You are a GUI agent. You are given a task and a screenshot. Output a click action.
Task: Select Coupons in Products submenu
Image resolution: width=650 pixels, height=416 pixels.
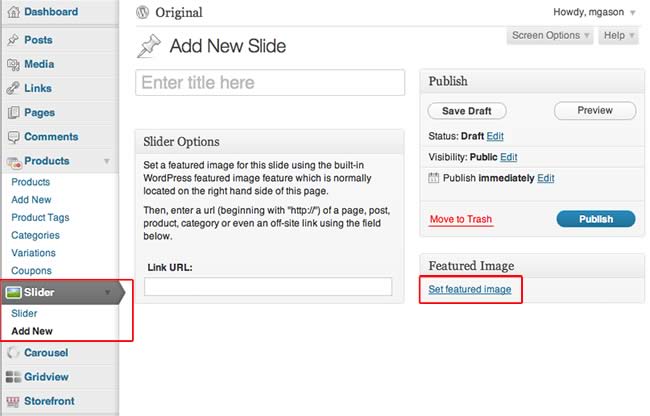(31, 270)
